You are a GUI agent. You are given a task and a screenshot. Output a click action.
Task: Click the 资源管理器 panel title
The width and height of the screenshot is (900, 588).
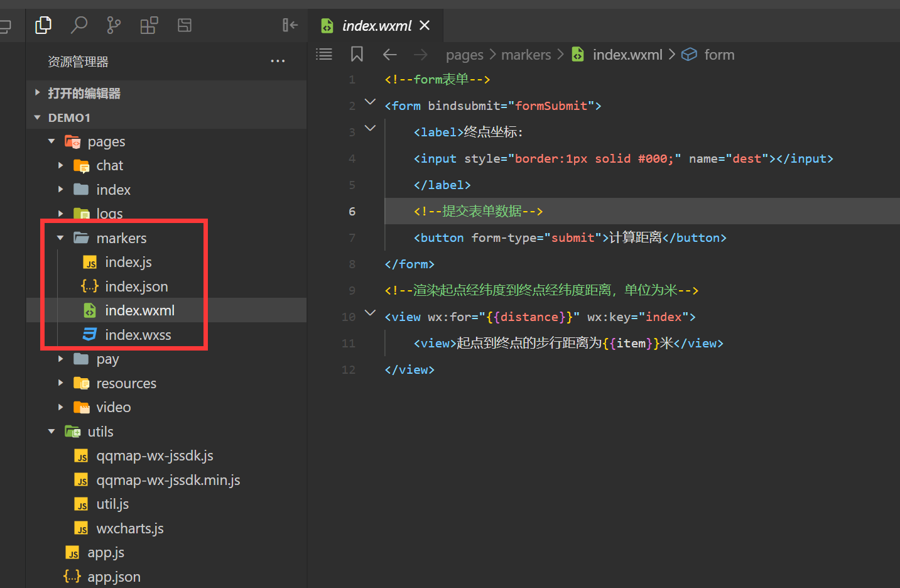click(x=78, y=62)
